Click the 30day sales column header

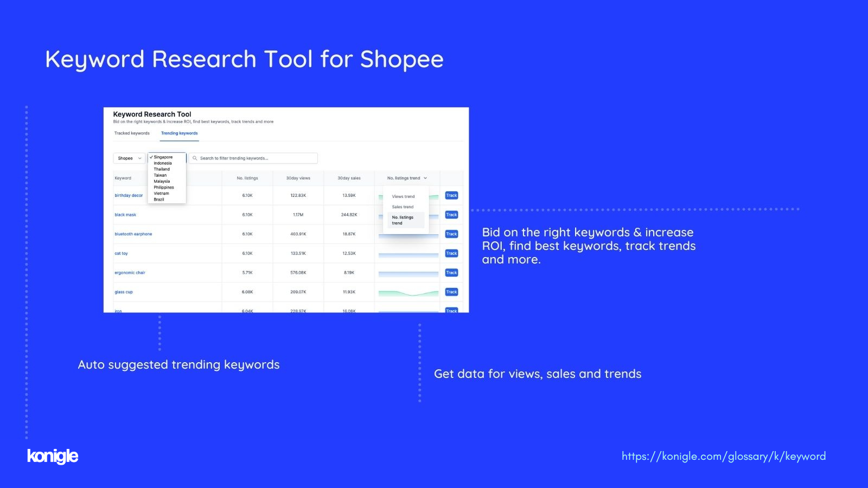349,178
